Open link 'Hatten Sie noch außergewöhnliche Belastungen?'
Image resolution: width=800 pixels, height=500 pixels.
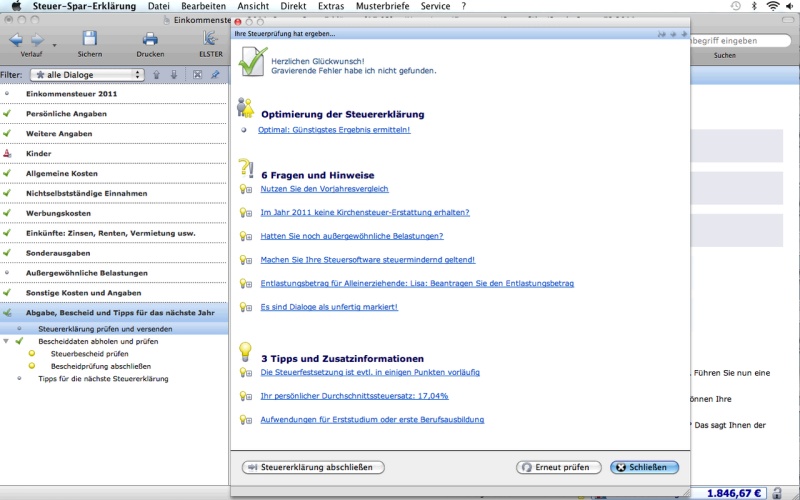352,236
